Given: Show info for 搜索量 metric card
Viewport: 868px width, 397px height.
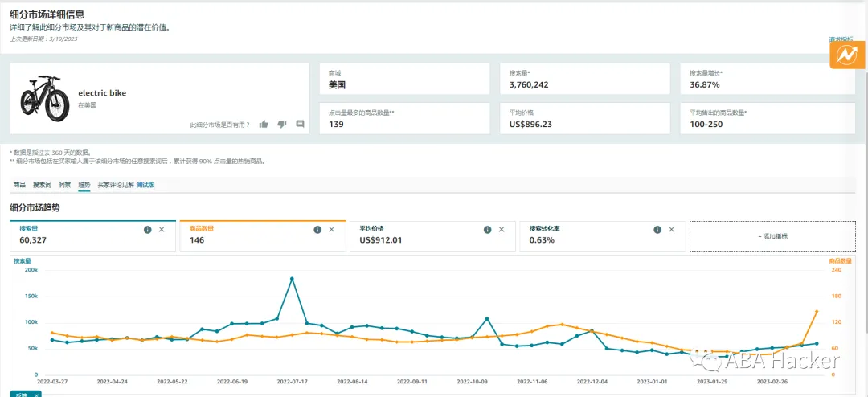Looking at the screenshot, I should 148,229.
